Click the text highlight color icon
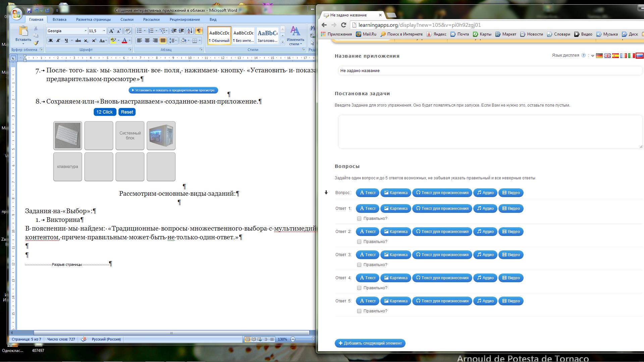644x362 pixels. tap(111, 40)
